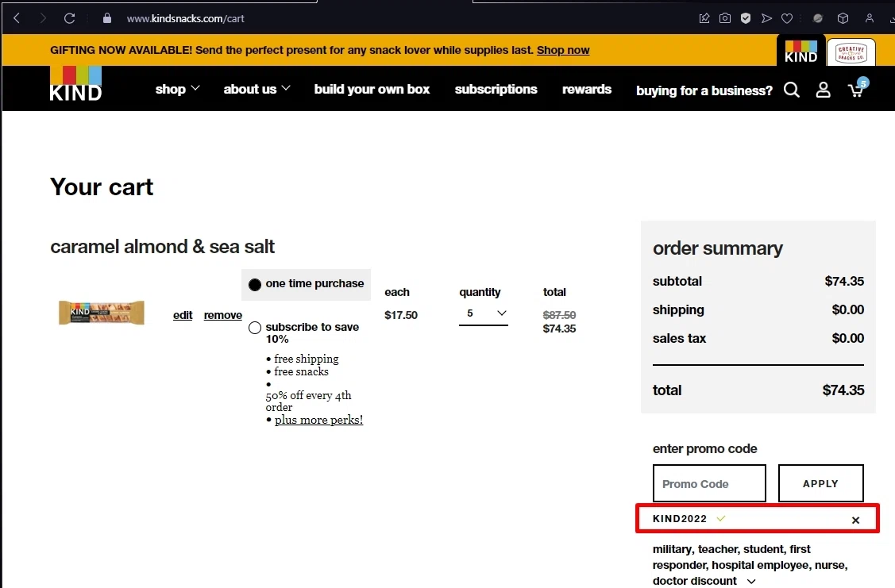Screen dimensions: 895x588
Task: Open the shopping cart icon
Action: [856, 90]
